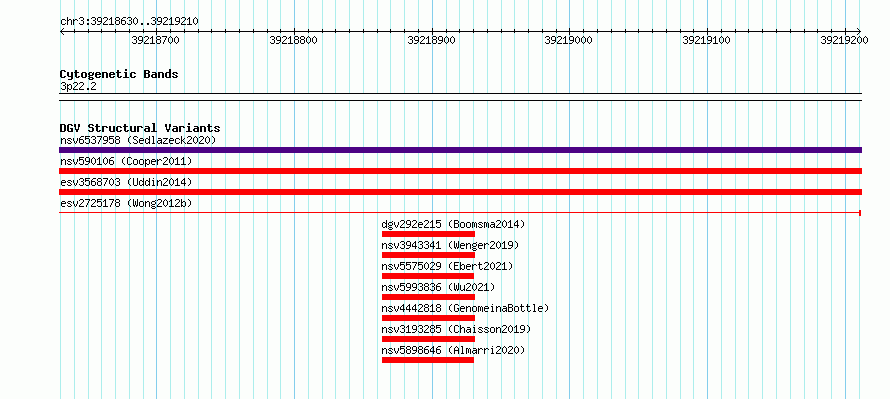Click the esv3568703 (Uddin2014) label
Image resolution: width=890 pixels, height=399 pixels.
pyautogui.click(x=126, y=183)
